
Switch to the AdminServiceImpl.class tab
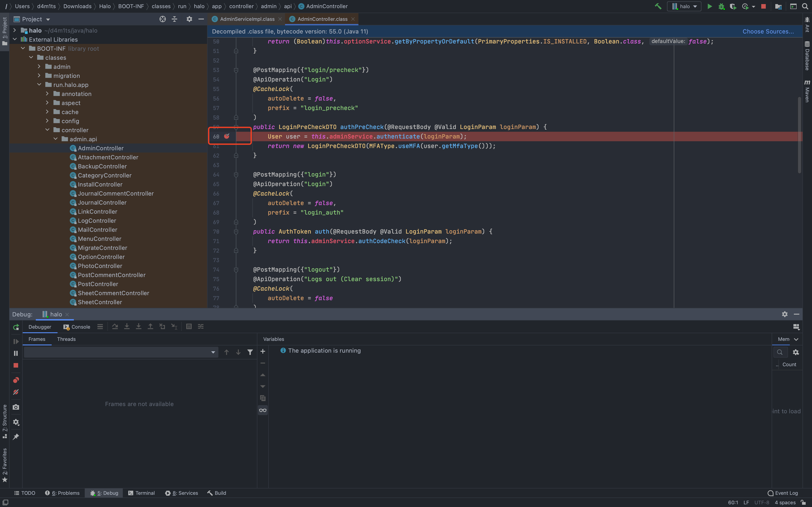click(247, 19)
